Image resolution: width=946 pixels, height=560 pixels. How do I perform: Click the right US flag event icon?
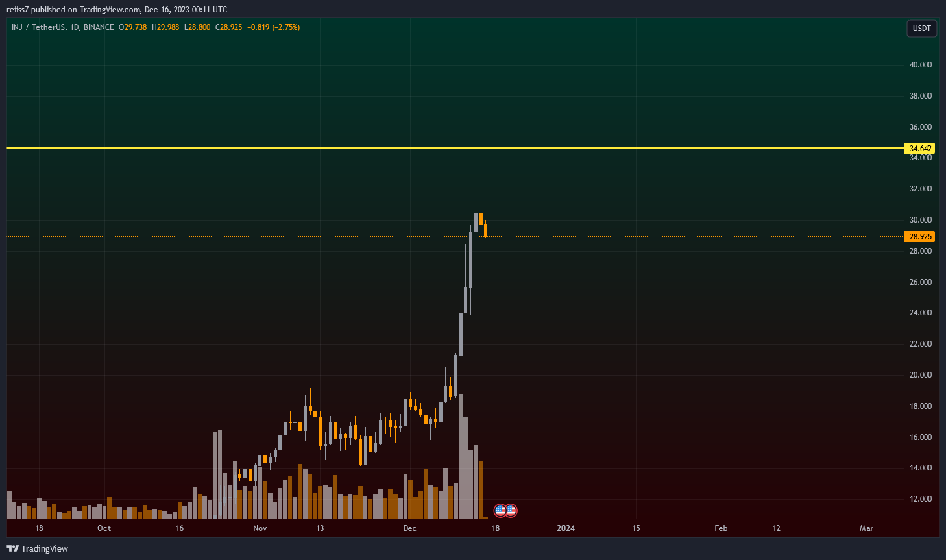(511, 511)
